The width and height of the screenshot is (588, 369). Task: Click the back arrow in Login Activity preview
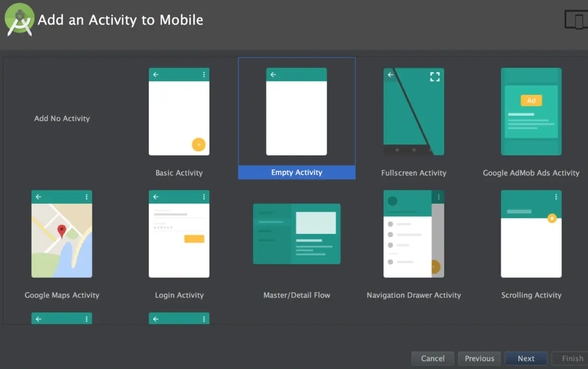[156, 197]
